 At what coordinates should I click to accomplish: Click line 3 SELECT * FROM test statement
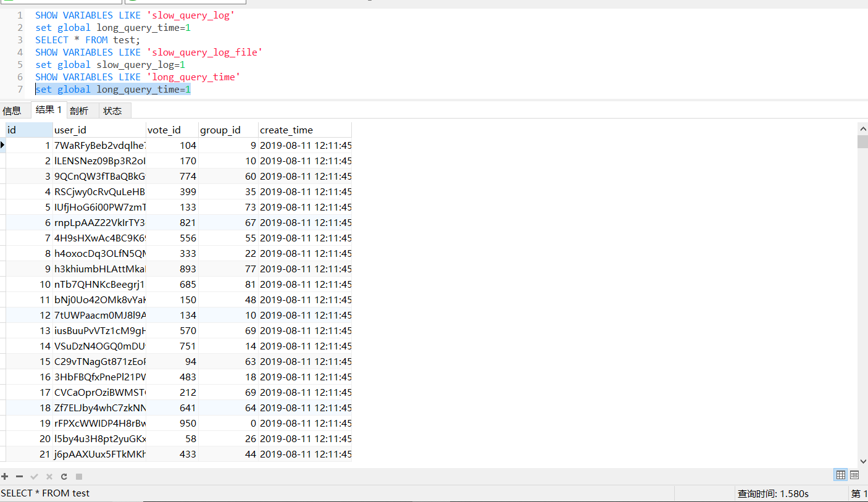[88, 40]
